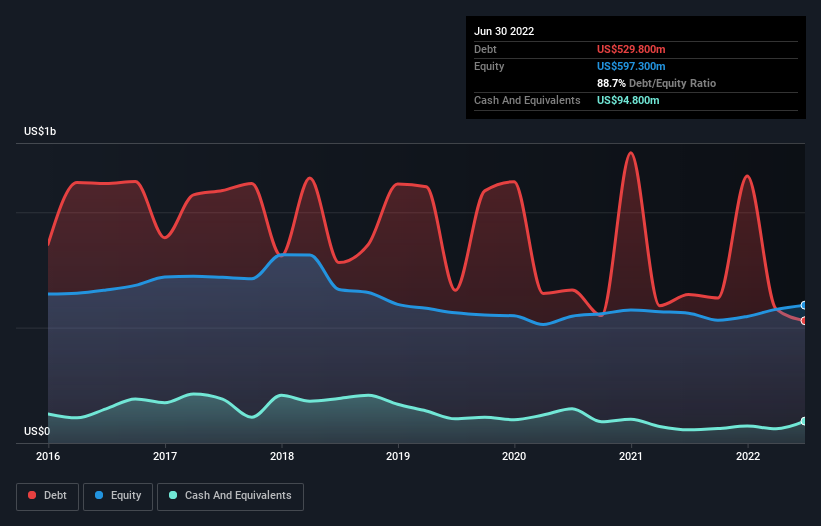The width and height of the screenshot is (821, 526).
Task: Click the US$1b y-axis label
Action: (x=40, y=131)
